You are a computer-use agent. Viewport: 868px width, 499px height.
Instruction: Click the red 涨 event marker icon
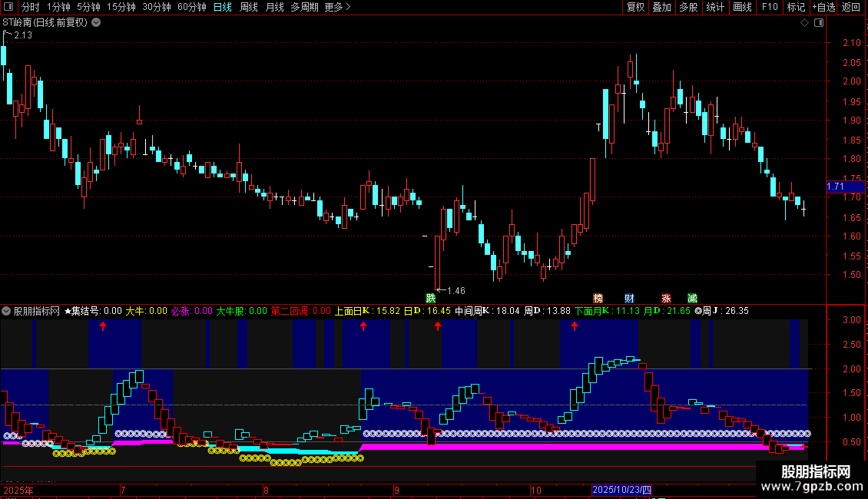coord(666,298)
